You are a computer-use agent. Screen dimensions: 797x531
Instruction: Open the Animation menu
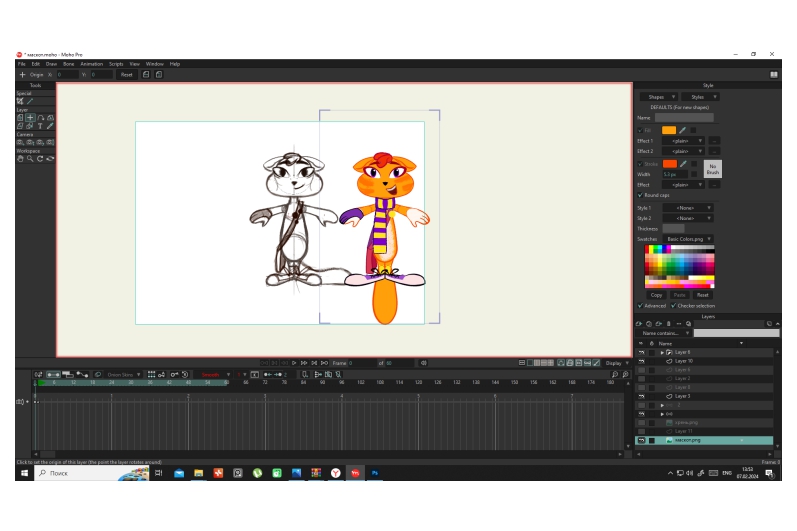[x=91, y=64]
